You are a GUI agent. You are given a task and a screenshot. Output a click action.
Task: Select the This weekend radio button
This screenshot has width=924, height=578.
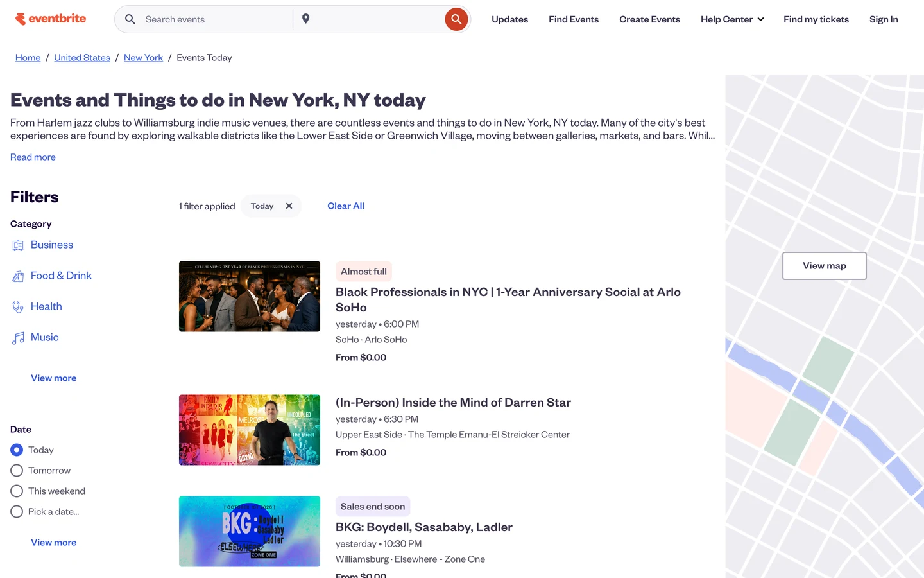pyautogui.click(x=17, y=491)
